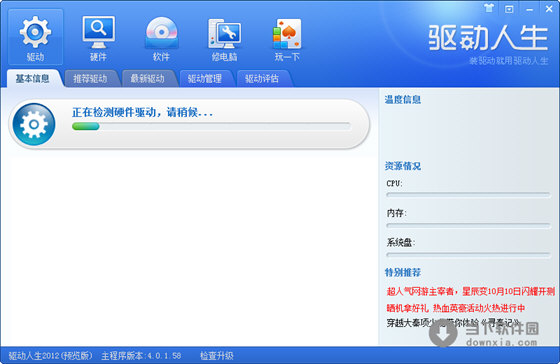Click the CPU usage bar

pyautogui.click(x=468, y=195)
